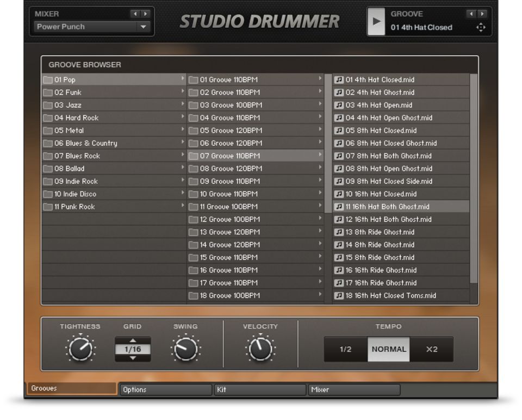Select 03 4th Hat Open.mid file
Image resolution: width=522 pixels, height=420 pixels.
pyautogui.click(x=379, y=105)
